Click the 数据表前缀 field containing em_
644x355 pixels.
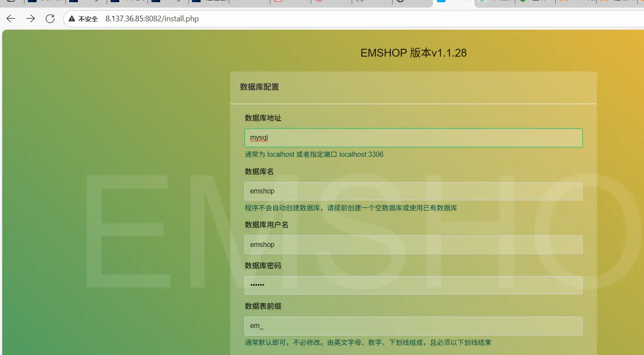coord(413,326)
